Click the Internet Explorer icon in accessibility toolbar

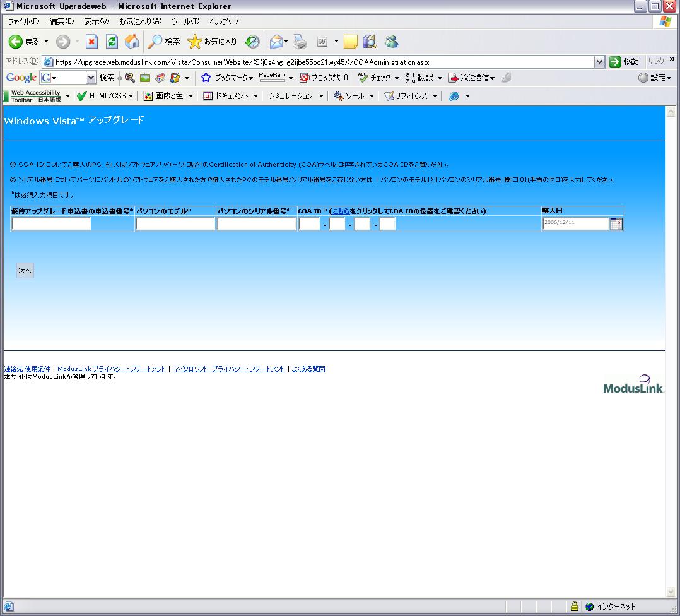(x=454, y=97)
